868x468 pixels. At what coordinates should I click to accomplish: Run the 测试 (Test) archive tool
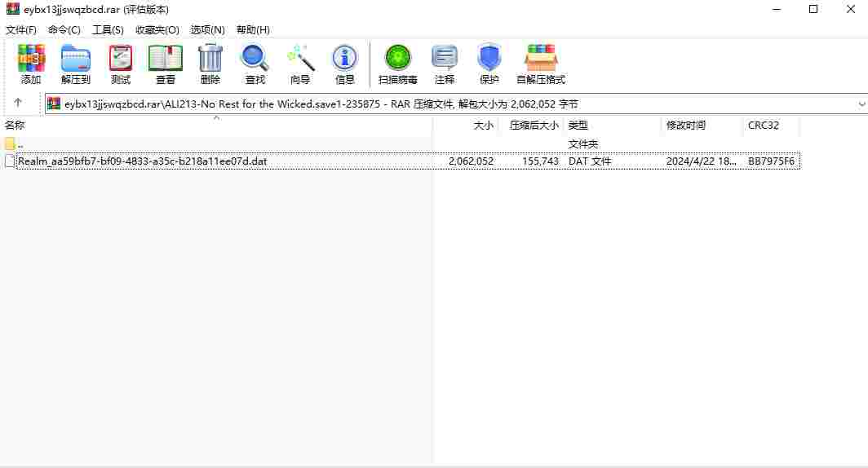(121, 64)
